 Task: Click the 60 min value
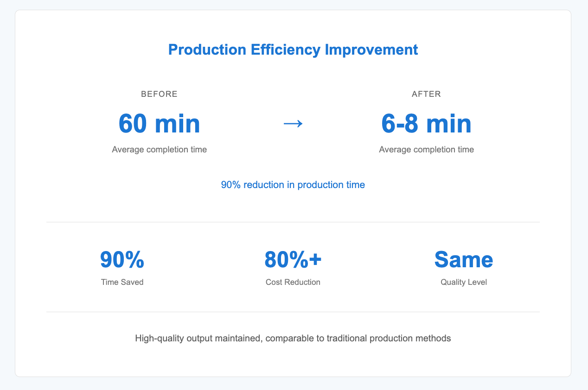(x=159, y=124)
